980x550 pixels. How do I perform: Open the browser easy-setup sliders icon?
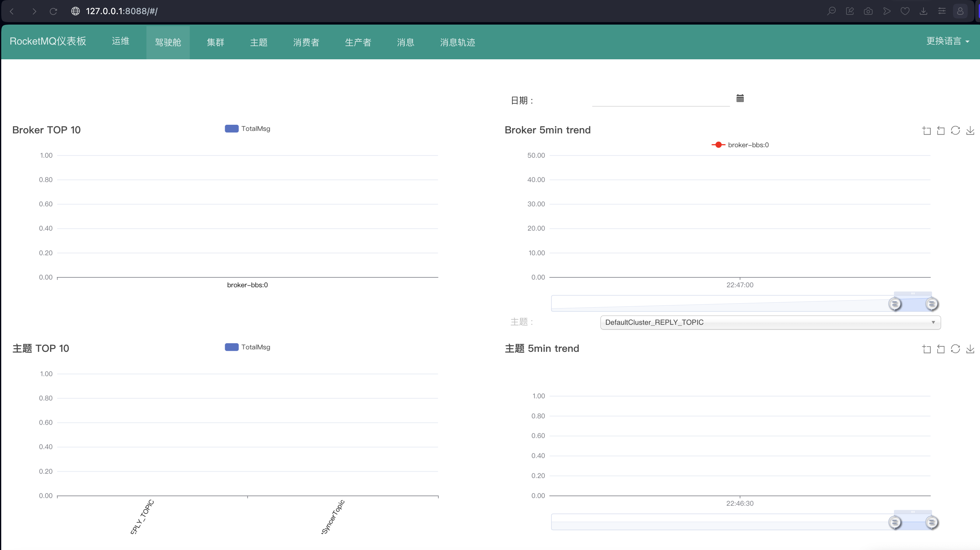click(x=942, y=11)
